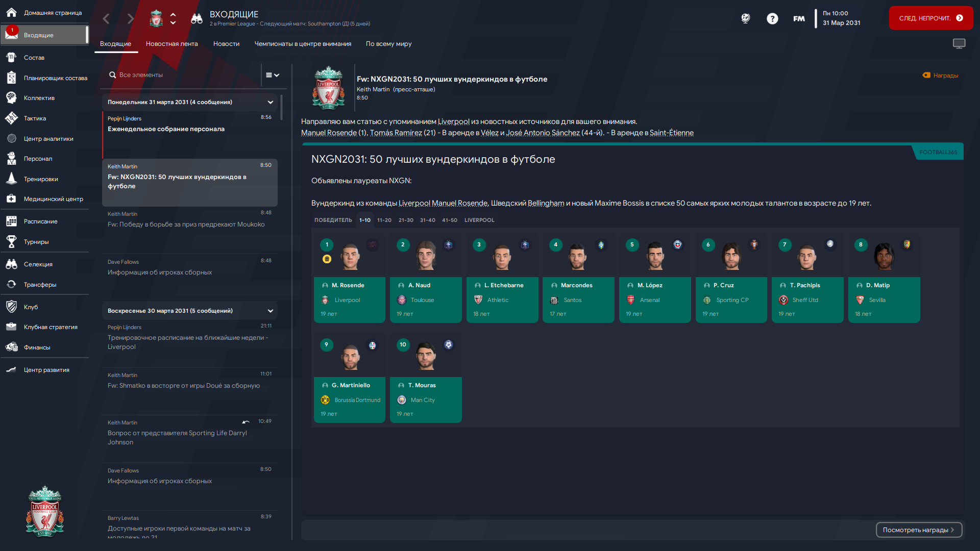Switch to the Новостная лента tab
Image resolution: width=980 pixels, height=551 pixels.
coord(171,44)
